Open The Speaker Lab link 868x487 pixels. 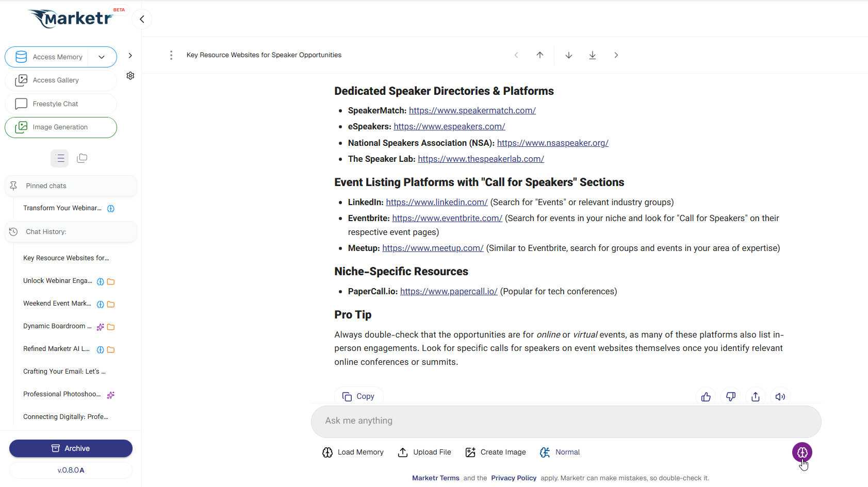click(481, 159)
